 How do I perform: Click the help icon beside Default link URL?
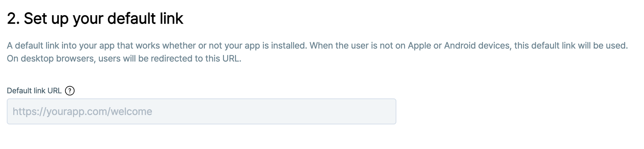(70, 91)
